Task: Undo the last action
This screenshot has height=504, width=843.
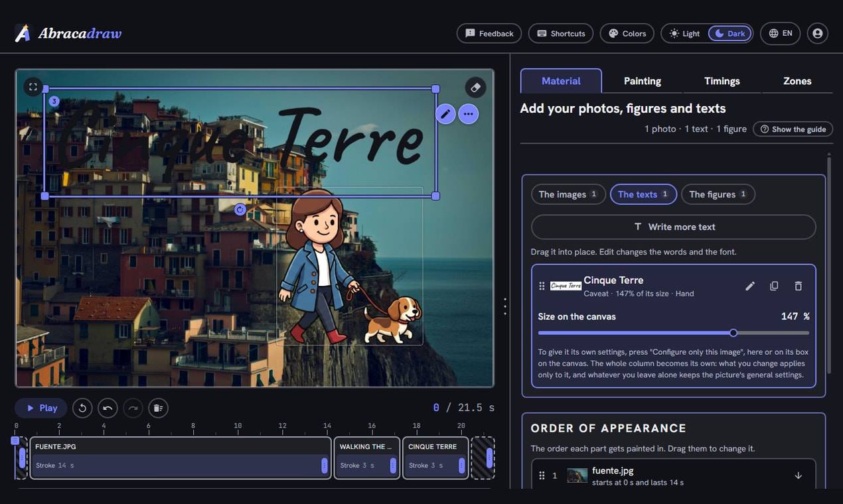Action: [x=108, y=408]
